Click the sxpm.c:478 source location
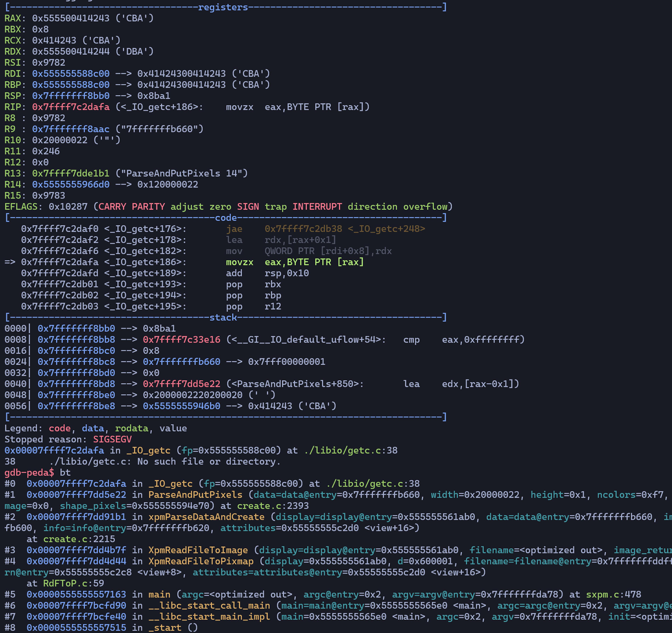 613,594
